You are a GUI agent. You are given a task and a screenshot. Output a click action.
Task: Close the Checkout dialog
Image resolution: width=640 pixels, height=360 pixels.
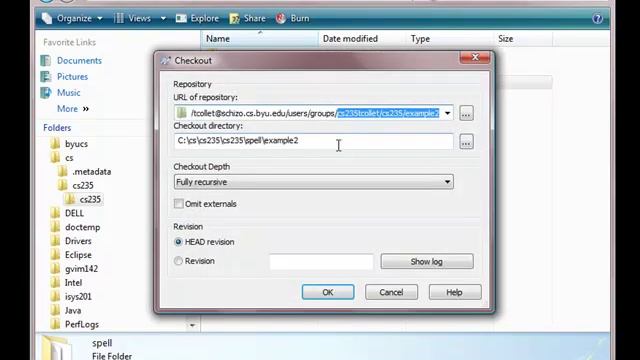click(x=475, y=58)
